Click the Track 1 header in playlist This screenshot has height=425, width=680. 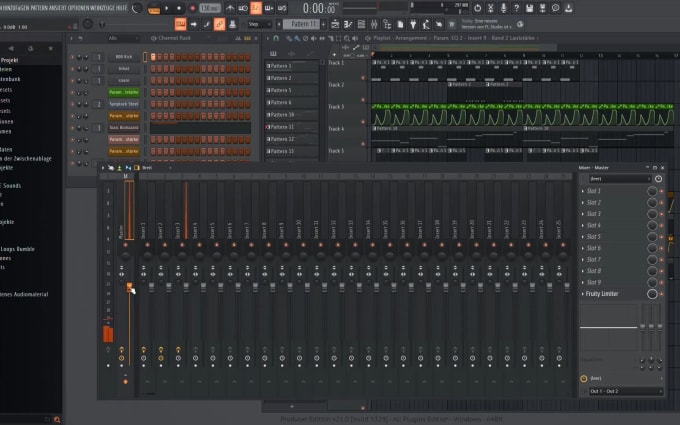tap(347, 70)
